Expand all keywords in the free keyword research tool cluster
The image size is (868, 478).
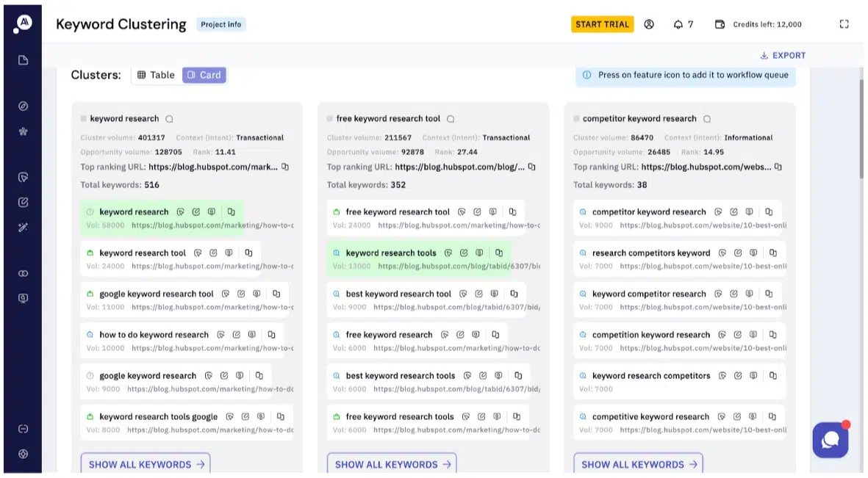(x=391, y=464)
